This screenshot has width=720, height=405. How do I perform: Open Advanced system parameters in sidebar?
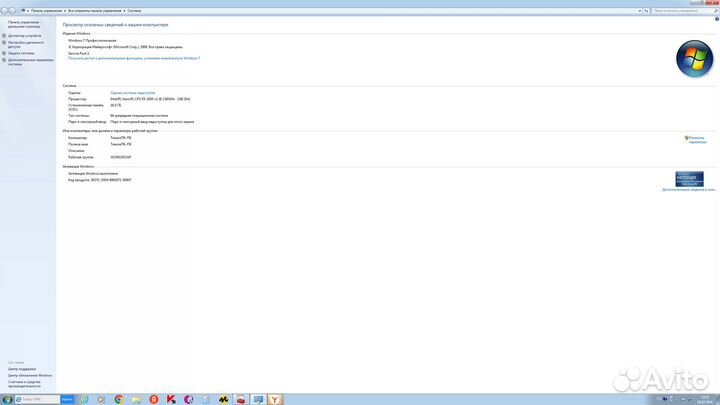click(30, 61)
